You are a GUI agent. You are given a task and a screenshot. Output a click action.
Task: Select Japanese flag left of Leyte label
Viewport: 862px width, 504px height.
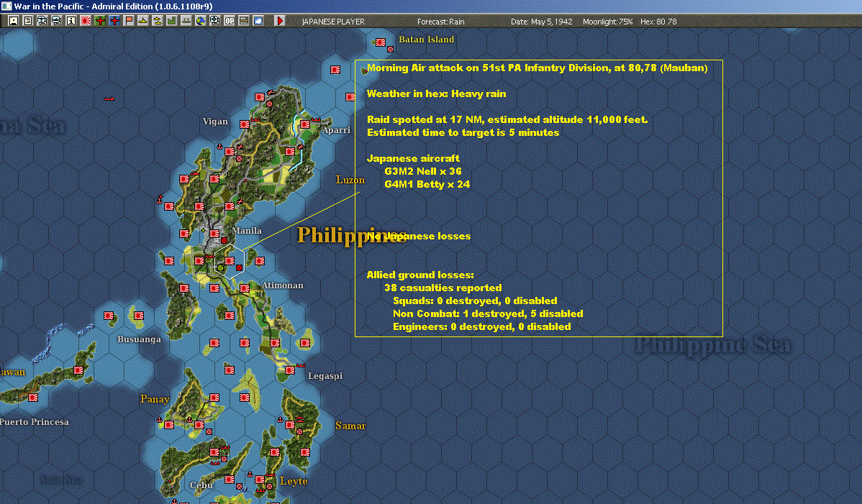(x=260, y=480)
